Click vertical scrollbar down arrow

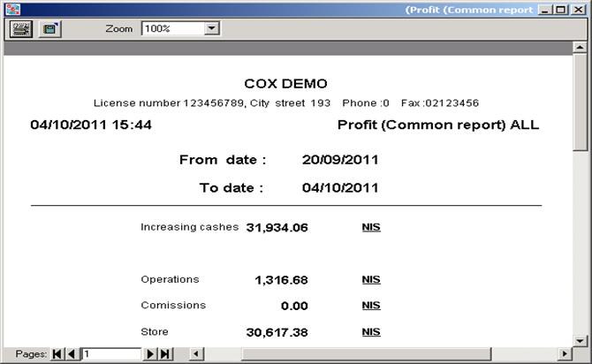pos(581,339)
